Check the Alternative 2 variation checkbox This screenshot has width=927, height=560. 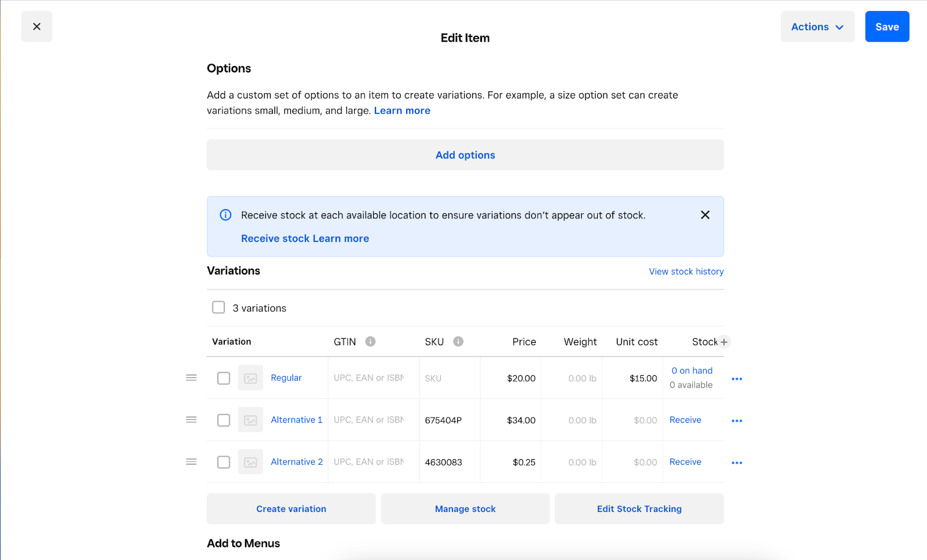(223, 462)
